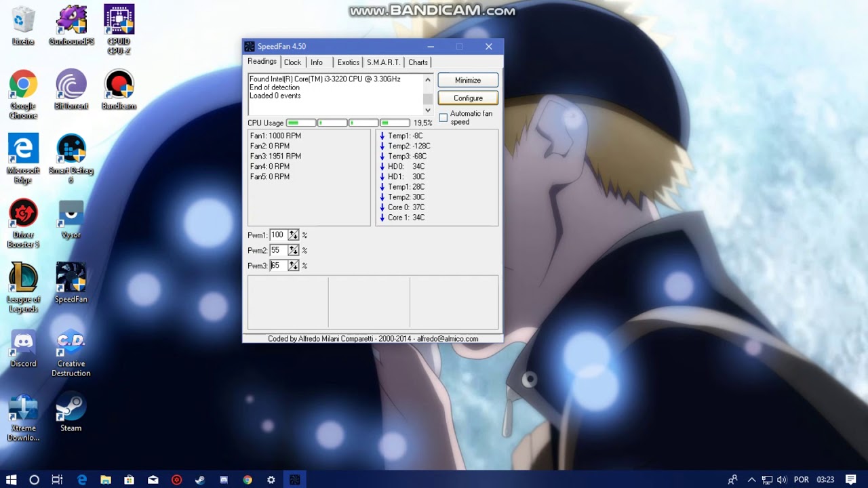
Task: Click the SpeedFan Minimize button
Action: 468,80
